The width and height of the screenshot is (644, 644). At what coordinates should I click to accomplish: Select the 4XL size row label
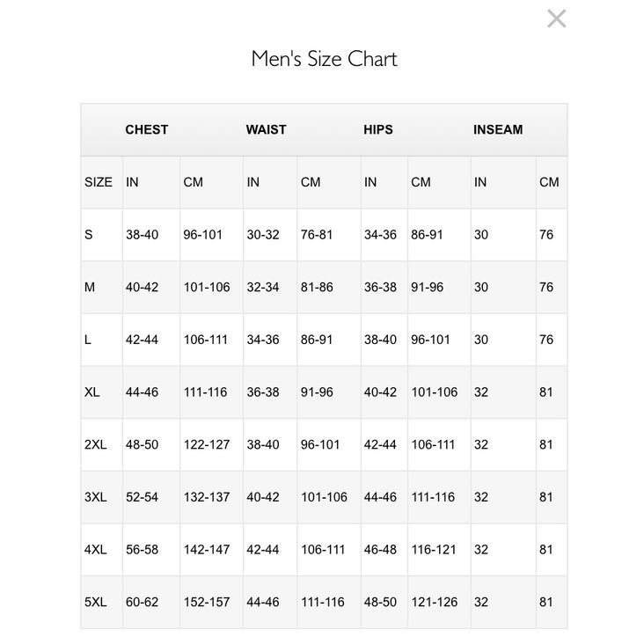(x=96, y=549)
